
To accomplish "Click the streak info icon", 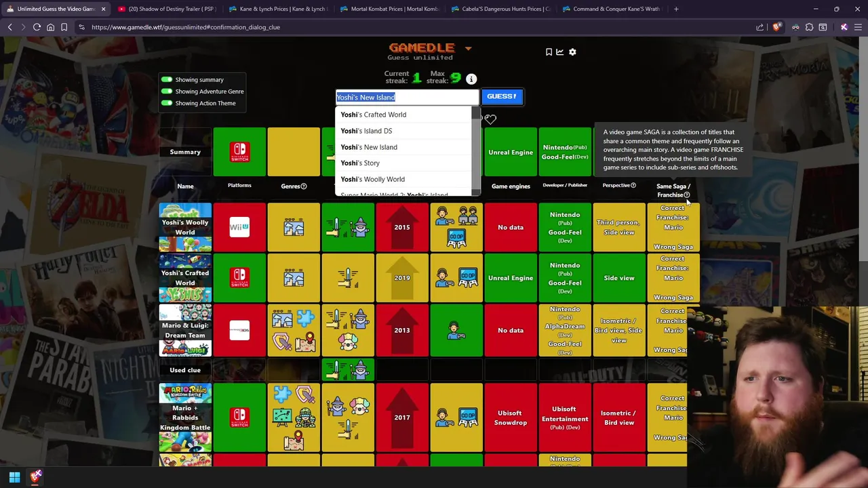I will click(x=471, y=79).
